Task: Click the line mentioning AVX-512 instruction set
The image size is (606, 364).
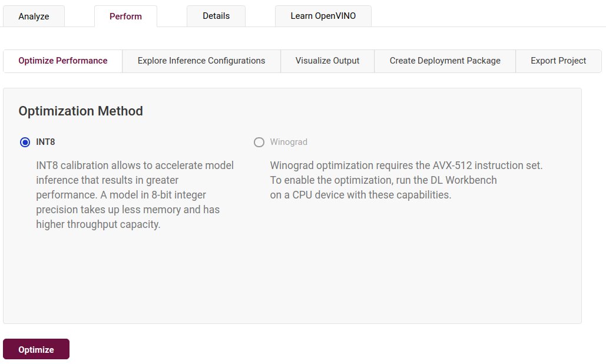Action: (406, 166)
